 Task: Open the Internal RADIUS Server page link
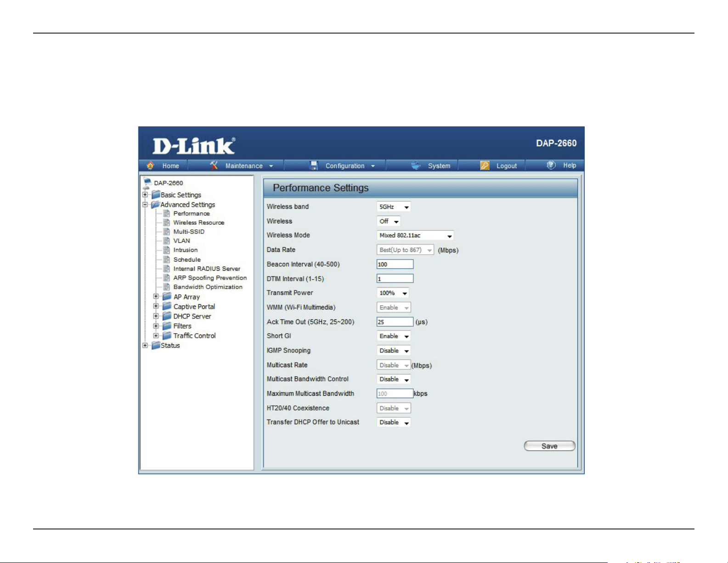(x=207, y=269)
